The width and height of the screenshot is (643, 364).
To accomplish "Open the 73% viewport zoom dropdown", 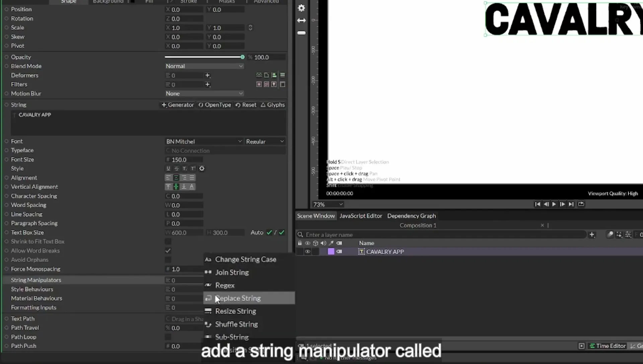I will [328, 204].
